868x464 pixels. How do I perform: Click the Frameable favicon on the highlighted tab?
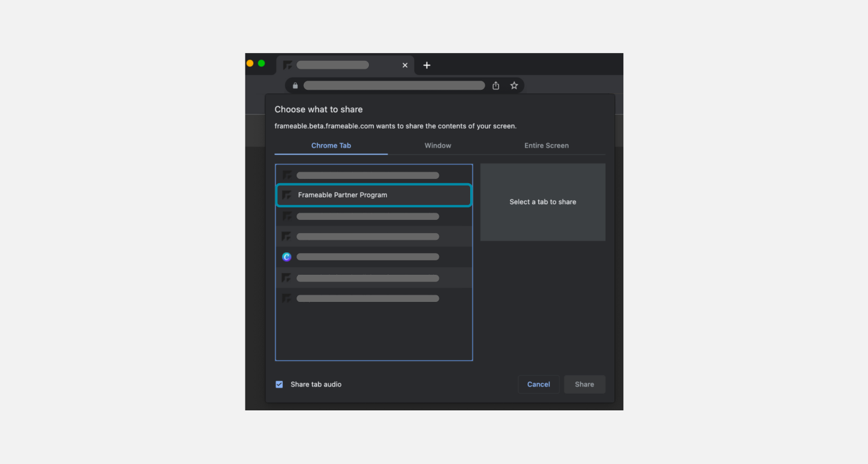(x=288, y=195)
